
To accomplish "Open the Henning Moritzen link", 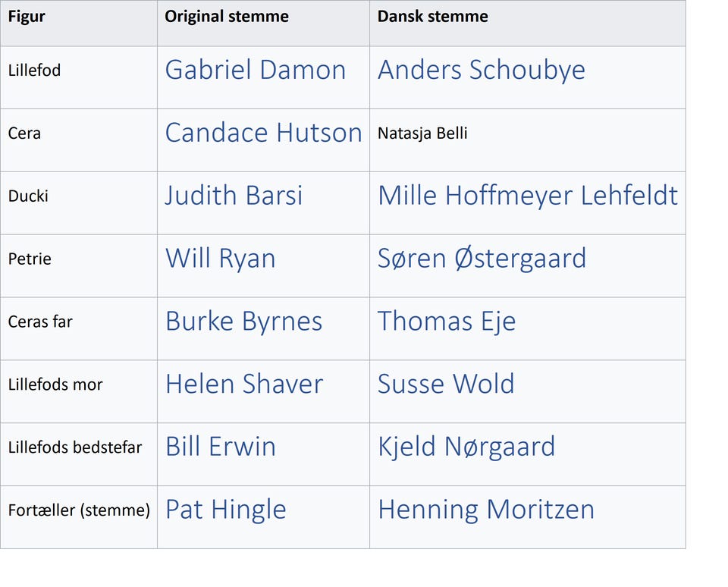I will pyautogui.click(x=485, y=510).
